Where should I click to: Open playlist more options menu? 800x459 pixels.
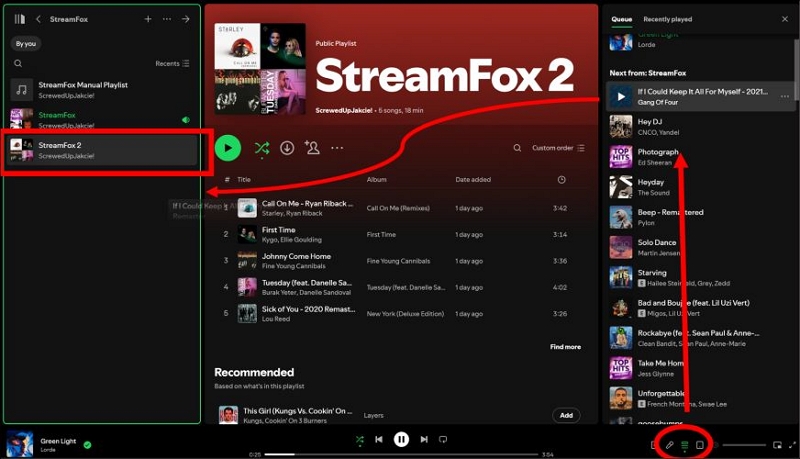pyautogui.click(x=337, y=148)
